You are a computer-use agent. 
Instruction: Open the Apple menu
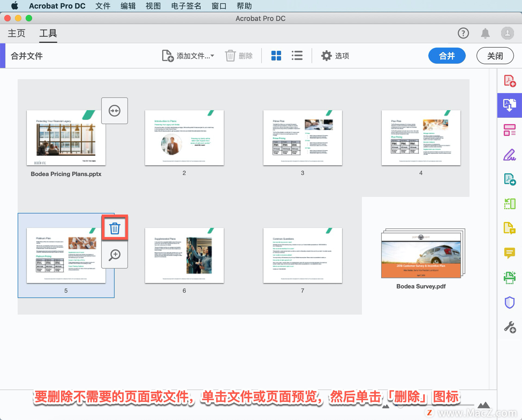coord(15,6)
